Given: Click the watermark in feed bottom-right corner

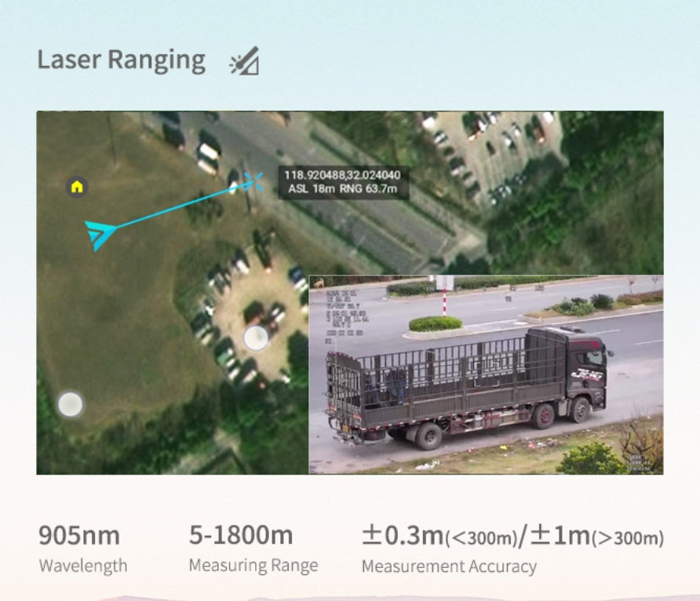Looking at the screenshot, I should [x=642, y=463].
